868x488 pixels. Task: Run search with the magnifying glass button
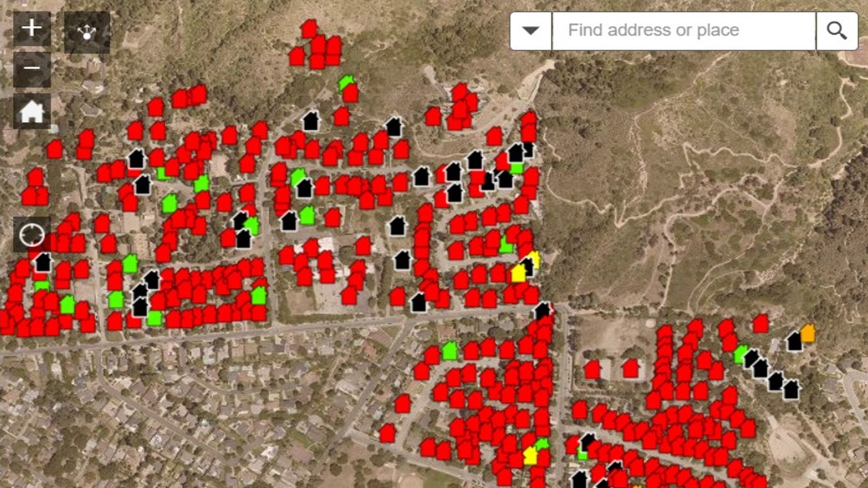(837, 30)
